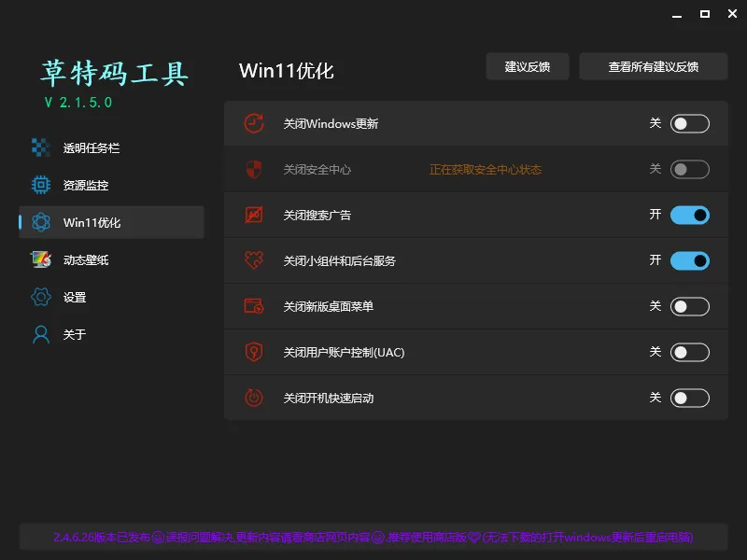
Task: Click the 关闭搜索广告 label text
Action: pos(317,216)
